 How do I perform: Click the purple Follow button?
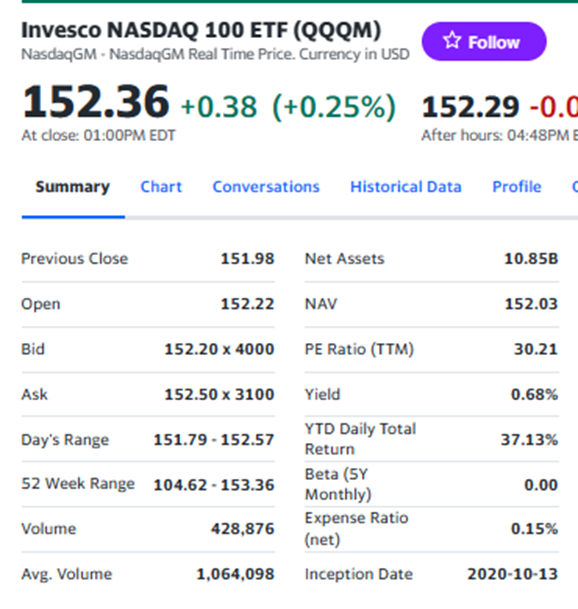[x=484, y=41]
